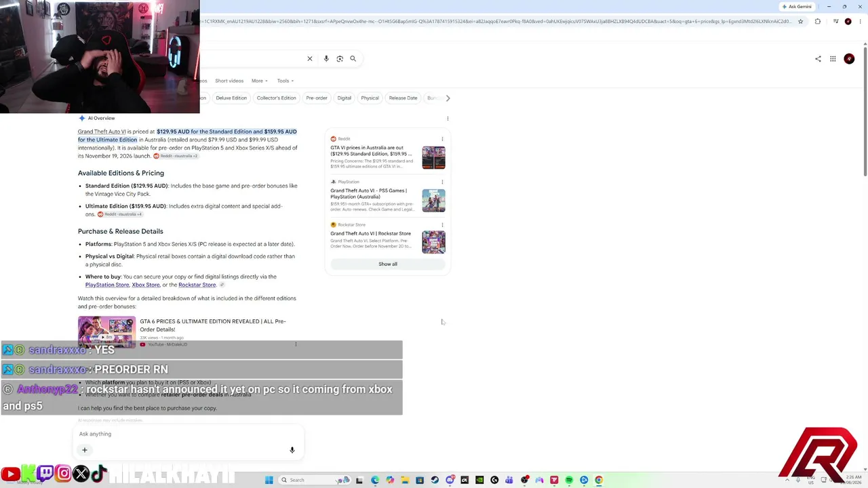This screenshot has width=868, height=488.
Task: Open Discord from the taskbar
Action: point(450,480)
